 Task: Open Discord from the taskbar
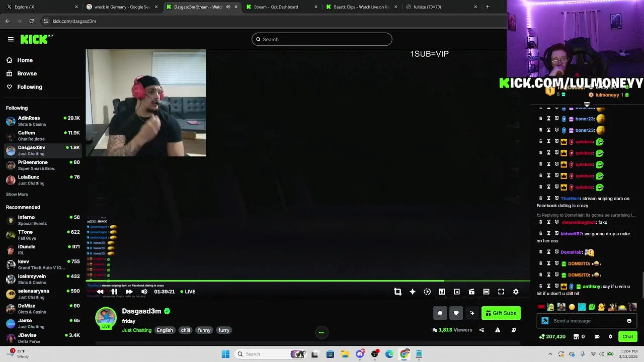360,354
